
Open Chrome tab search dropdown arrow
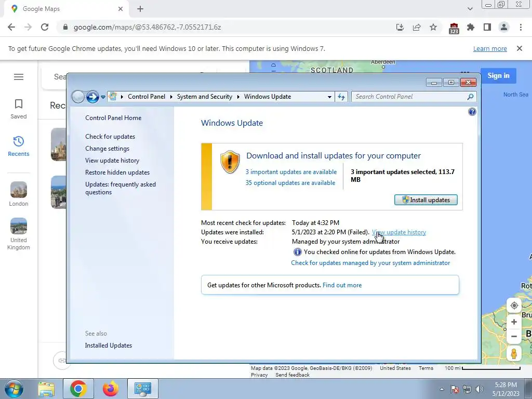tap(470, 9)
